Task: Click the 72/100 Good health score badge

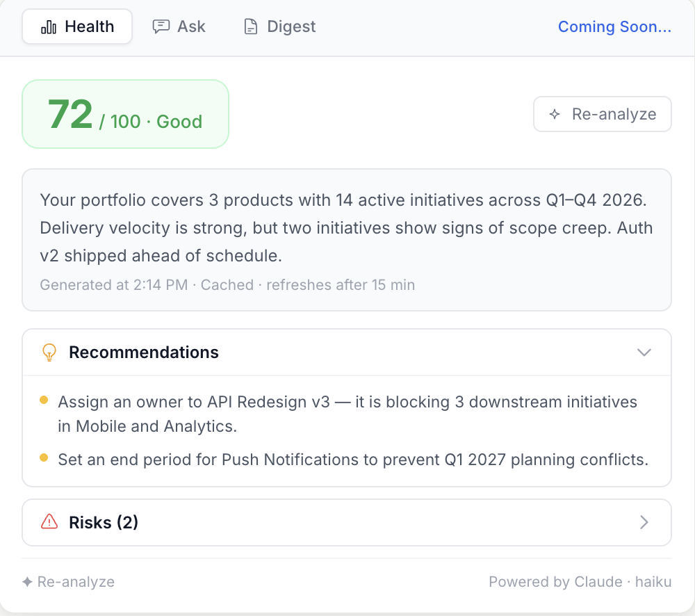Action: pyautogui.click(x=125, y=114)
